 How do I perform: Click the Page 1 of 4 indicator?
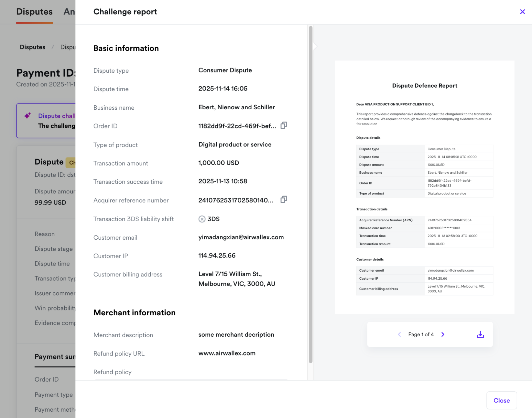(421, 334)
